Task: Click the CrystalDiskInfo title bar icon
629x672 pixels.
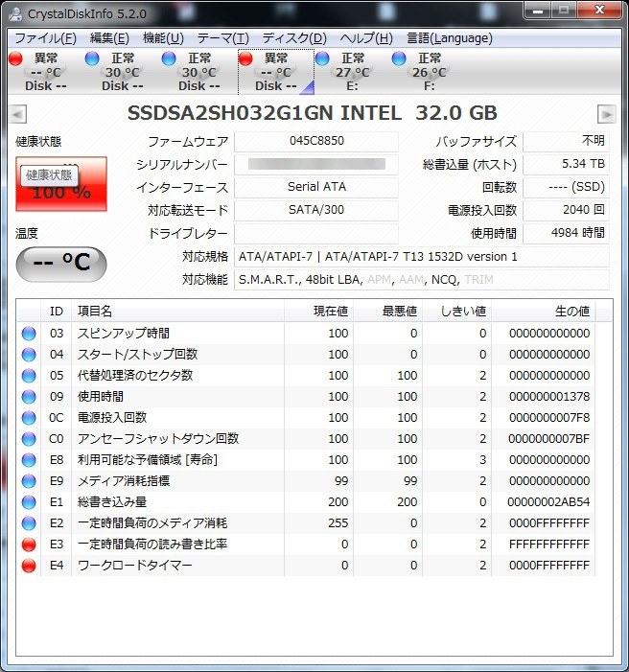Action: tap(16, 13)
